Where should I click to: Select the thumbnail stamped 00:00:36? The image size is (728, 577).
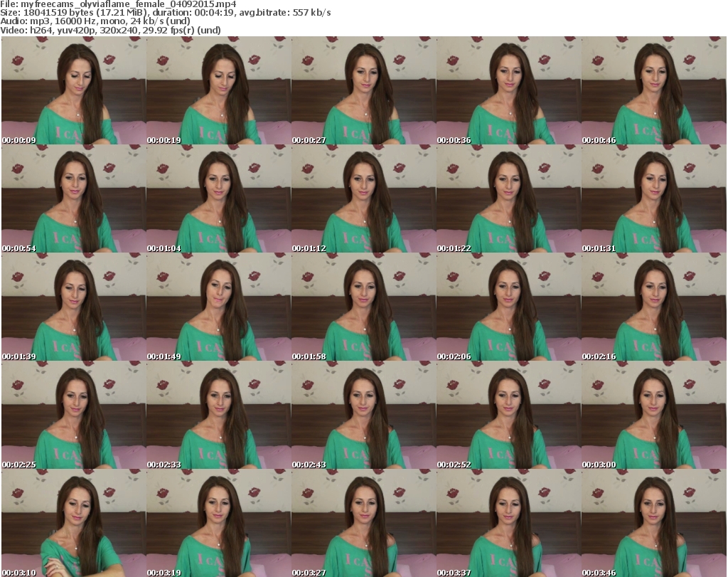coord(508,90)
